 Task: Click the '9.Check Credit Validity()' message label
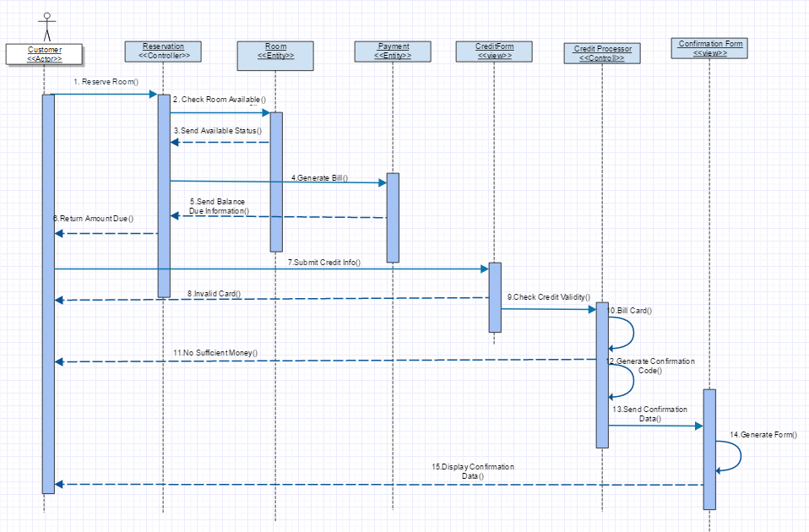(548, 297)
